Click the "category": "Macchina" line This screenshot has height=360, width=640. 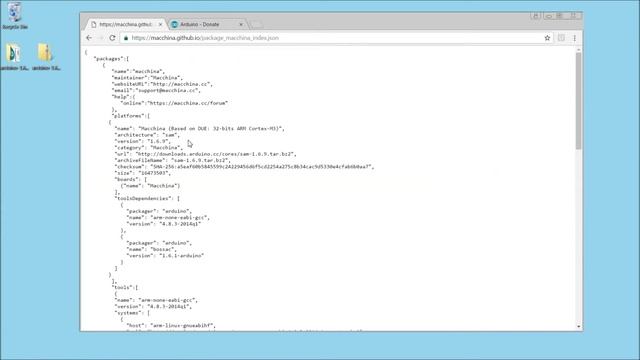point(149,148)
